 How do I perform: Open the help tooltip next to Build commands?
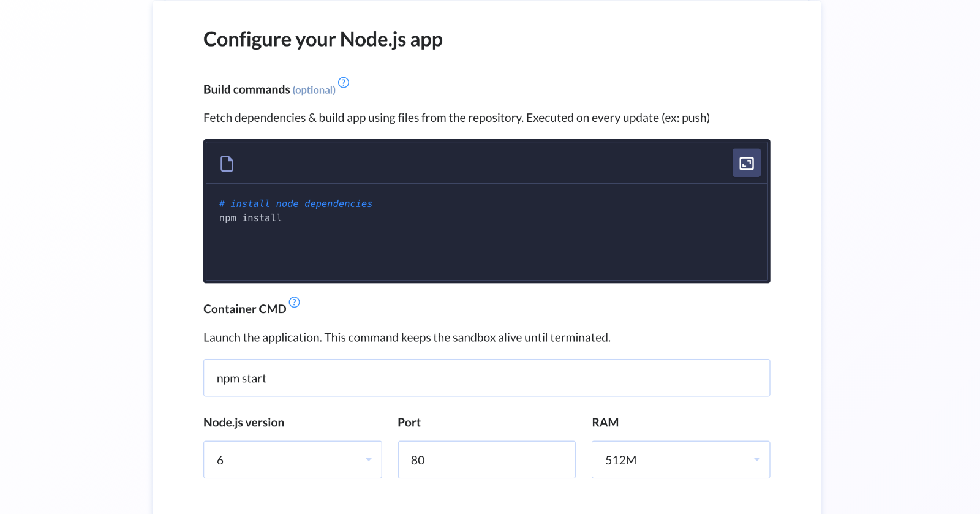[344, 83]
